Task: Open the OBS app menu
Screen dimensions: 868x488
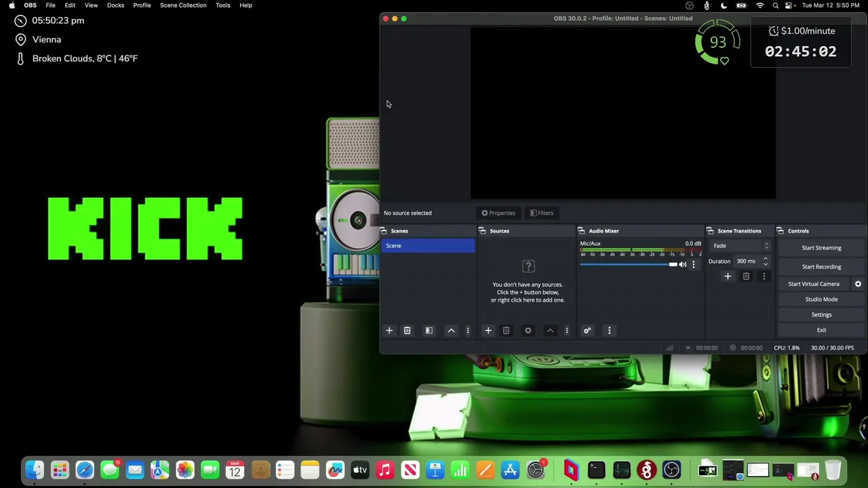Action: click(31, 5)
